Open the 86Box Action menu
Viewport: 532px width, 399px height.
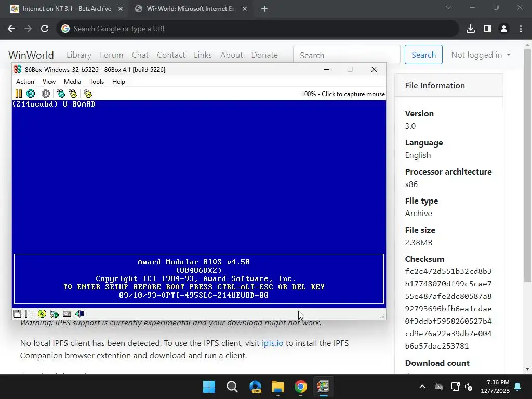tap(25, 82)
